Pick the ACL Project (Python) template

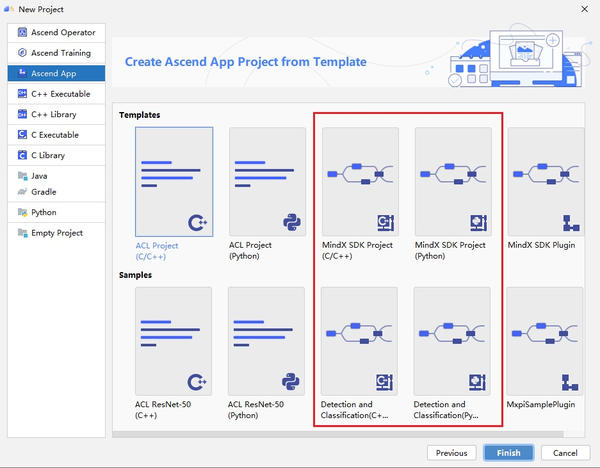tap(266, 181)
